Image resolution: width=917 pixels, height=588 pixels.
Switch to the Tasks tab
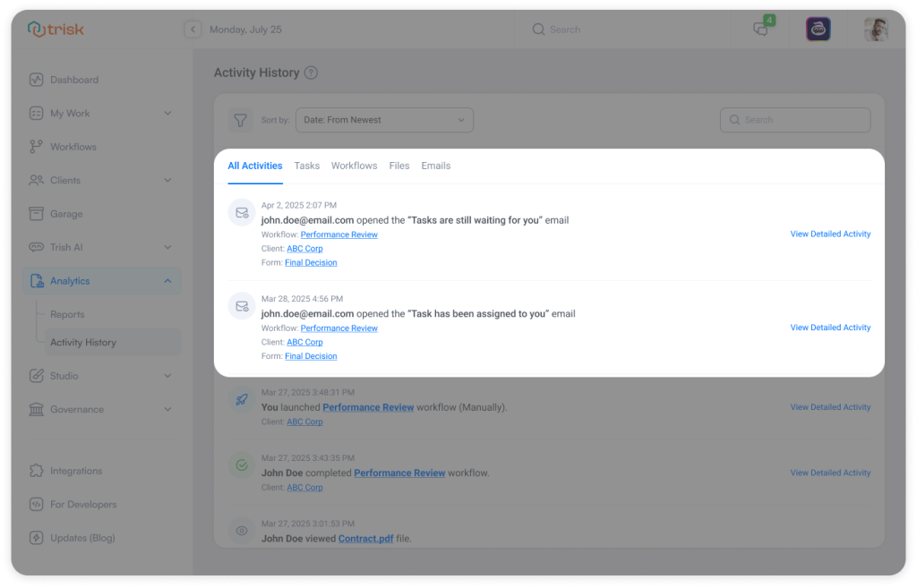click(x=306, y=166)
